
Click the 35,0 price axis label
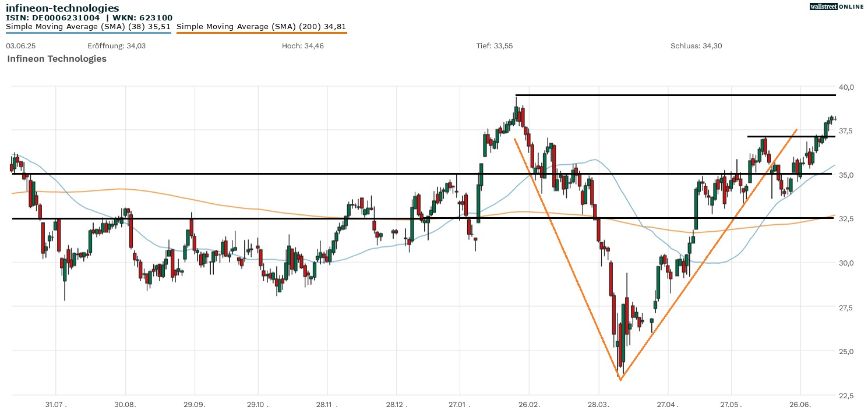click(846, 175)
